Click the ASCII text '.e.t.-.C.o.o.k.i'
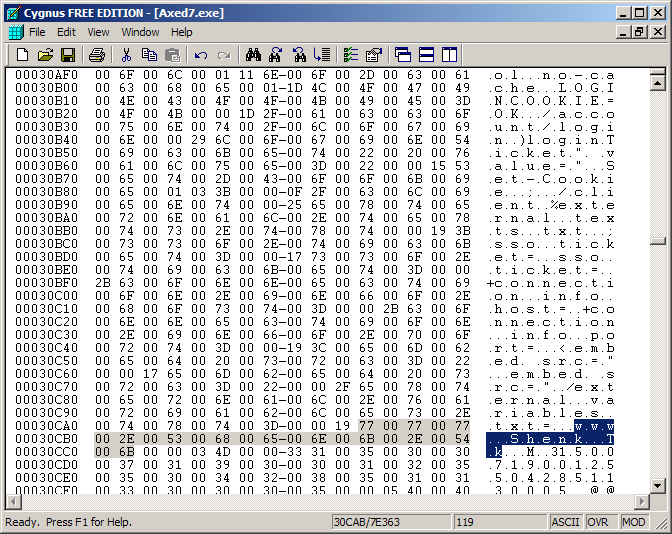 point(551,179)
